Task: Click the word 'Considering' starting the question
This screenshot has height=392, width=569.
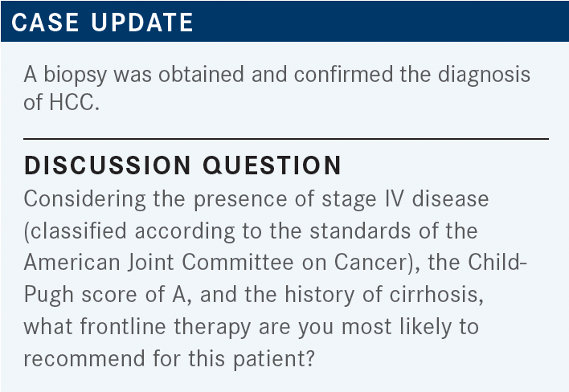Action: pos(84,200)
